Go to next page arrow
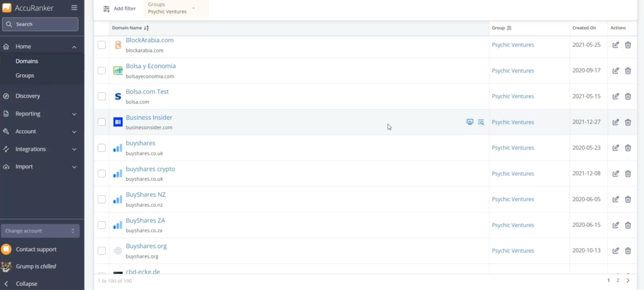Screen dimensions: 644x290 628,280
